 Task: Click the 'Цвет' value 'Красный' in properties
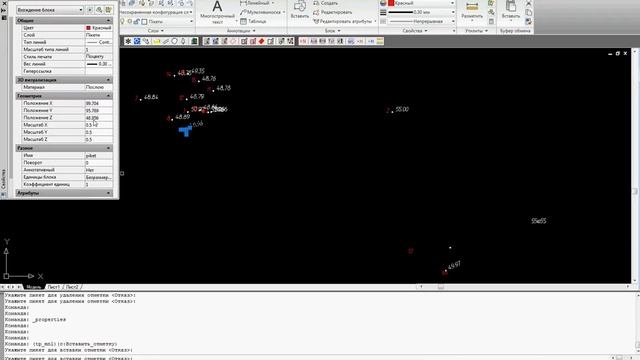[x=98, y=28]
